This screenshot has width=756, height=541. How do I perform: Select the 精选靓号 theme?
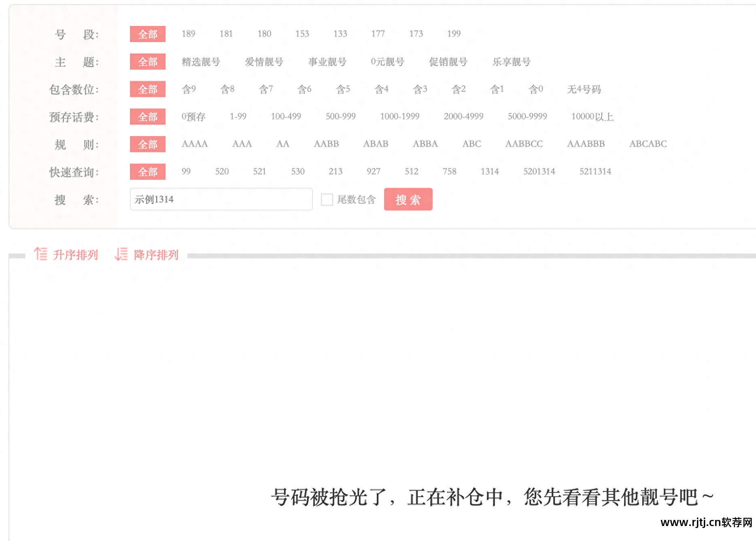[x=201, y=62]
